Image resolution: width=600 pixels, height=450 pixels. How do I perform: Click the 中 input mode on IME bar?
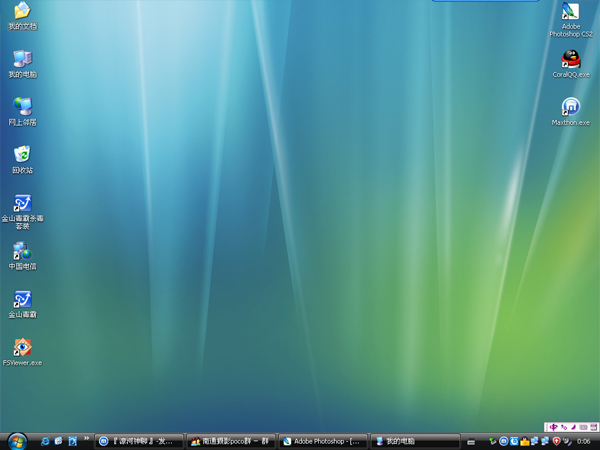[x=552, y=427]
